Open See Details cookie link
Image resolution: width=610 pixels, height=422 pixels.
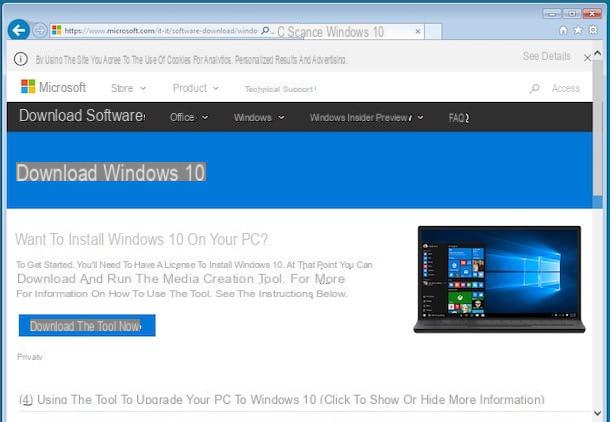(546, 56)
